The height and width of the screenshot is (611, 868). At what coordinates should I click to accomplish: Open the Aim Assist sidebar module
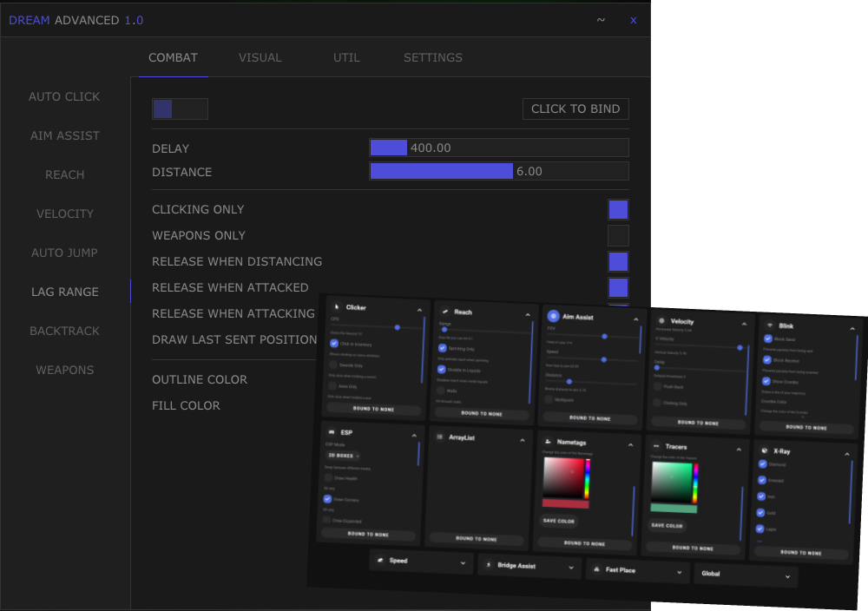[65, 135]
